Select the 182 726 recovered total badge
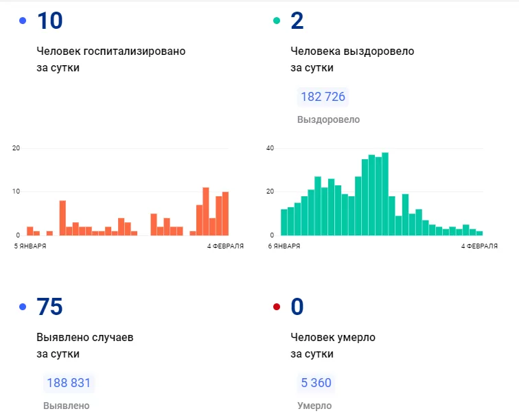519x420 pixels. coord(323,97)
